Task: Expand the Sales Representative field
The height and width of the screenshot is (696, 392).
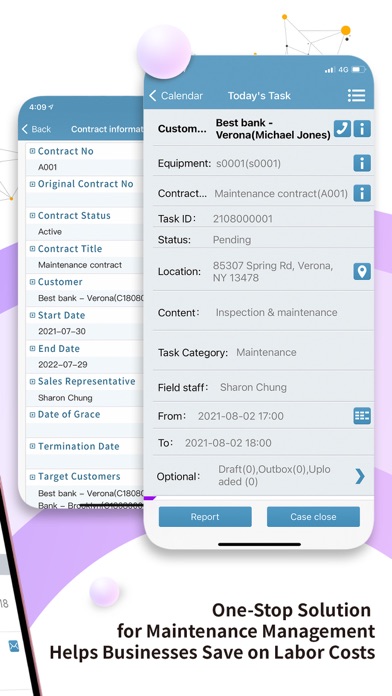Action: pos(32,381)
